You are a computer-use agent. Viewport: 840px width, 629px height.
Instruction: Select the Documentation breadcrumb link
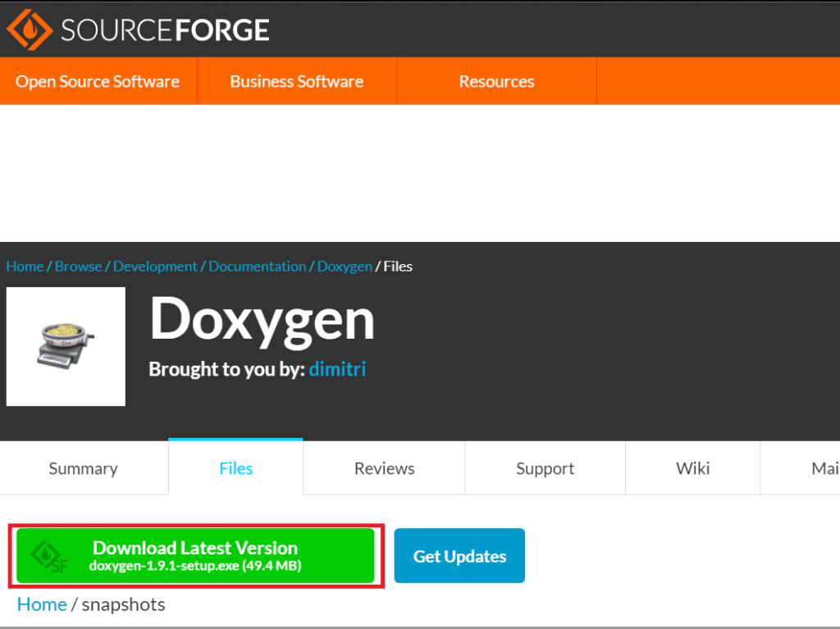[257, 267]
